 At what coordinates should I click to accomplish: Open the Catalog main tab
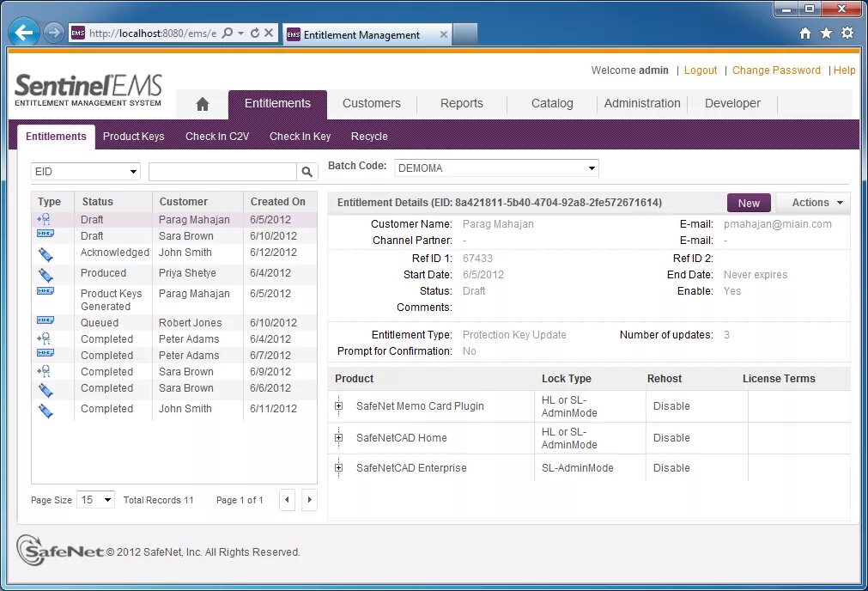pyautogui.click(x=552, y=104)
